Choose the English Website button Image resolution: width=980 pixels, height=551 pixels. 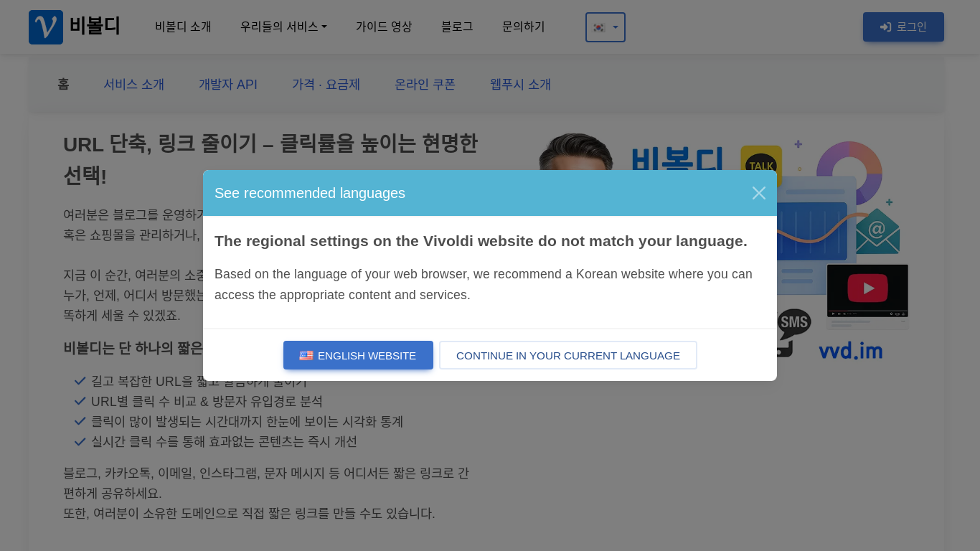[358, 355]
